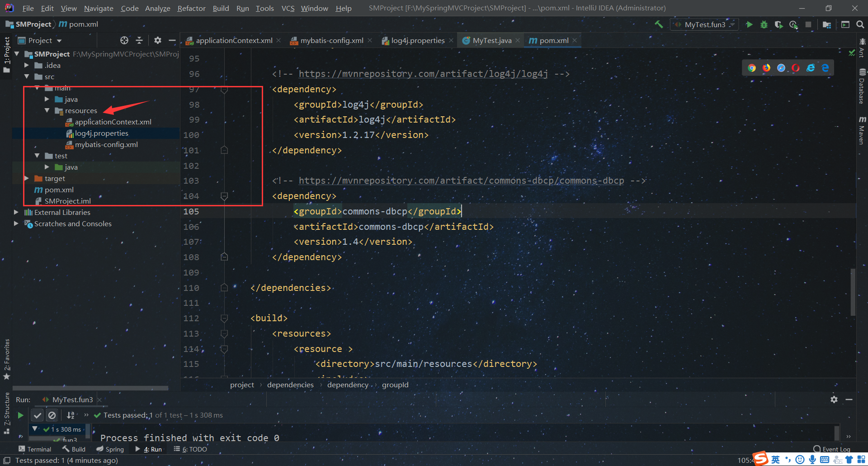Click the Project panel horizontal scrollbar thumb
868x466 pixels.
[90, 388]
